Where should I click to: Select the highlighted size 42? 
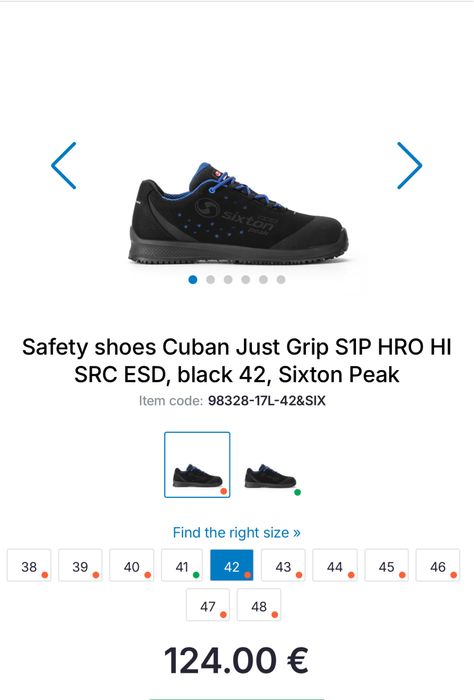(232, 565)
